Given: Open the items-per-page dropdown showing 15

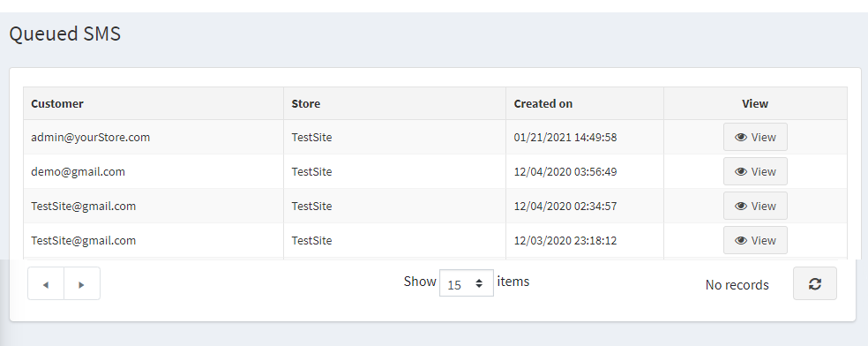Looking at the screenshot, I should coord(466,283).
